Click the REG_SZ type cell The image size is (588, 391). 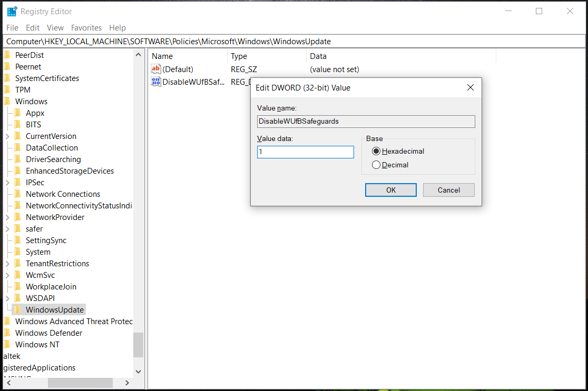(x=244, y=69)
